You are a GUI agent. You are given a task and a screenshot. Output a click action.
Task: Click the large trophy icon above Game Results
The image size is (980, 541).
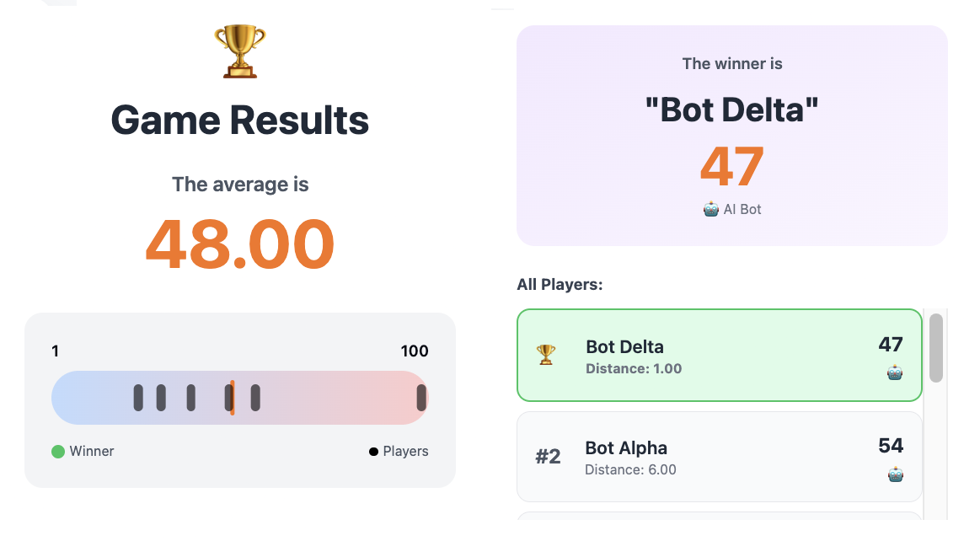(x=240, y=51)
